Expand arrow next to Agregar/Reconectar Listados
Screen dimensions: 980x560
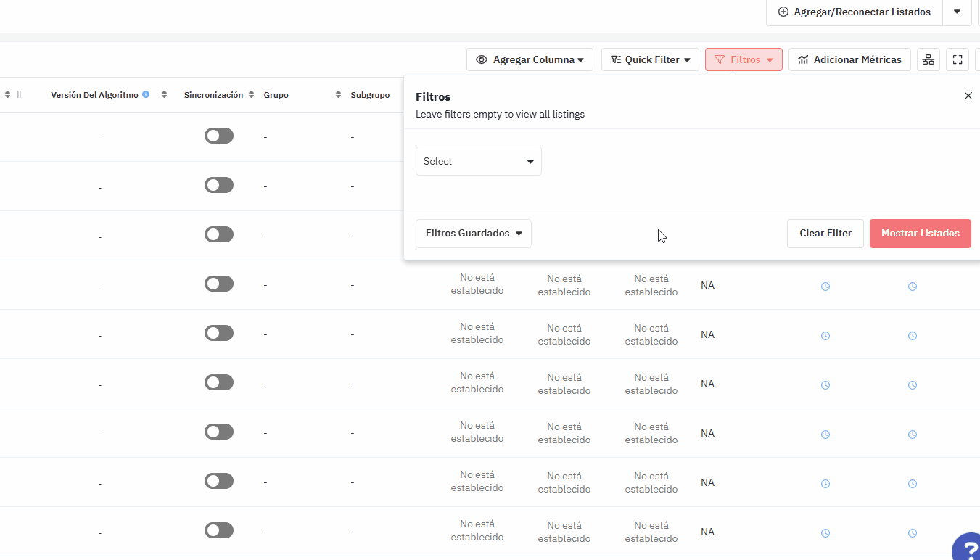957,12
